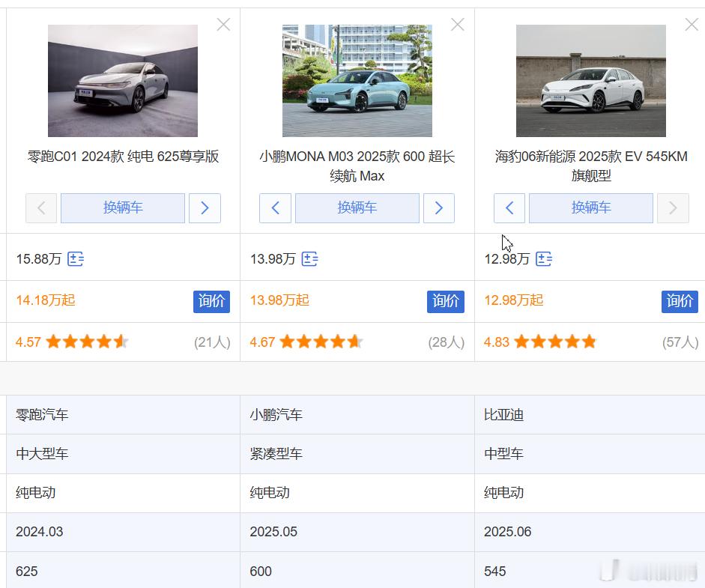
Task: Open (28人) review count
Action: (x=447, y=342)
